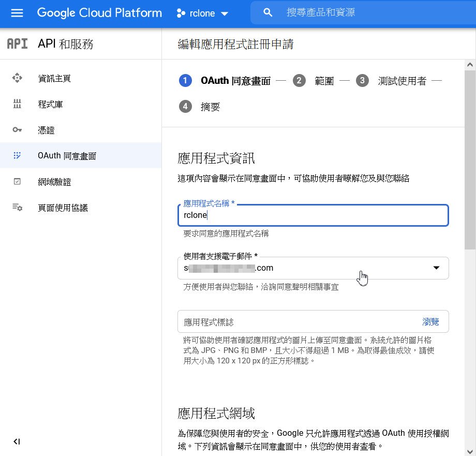Image resolution: width=476 pixels, height=456 pixels.
Task: Click the Google Cloud Platform logo
Action: (x=99, y=13)
